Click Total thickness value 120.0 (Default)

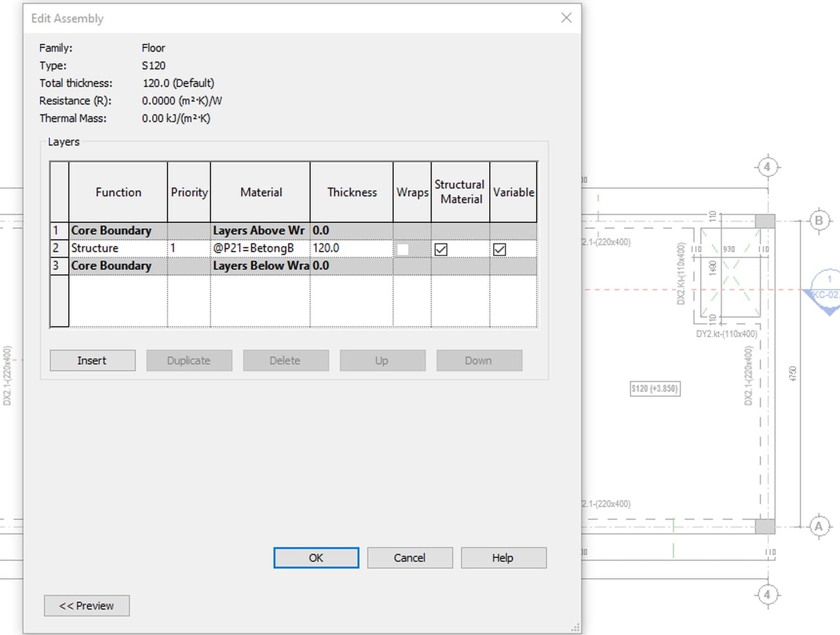179,83
